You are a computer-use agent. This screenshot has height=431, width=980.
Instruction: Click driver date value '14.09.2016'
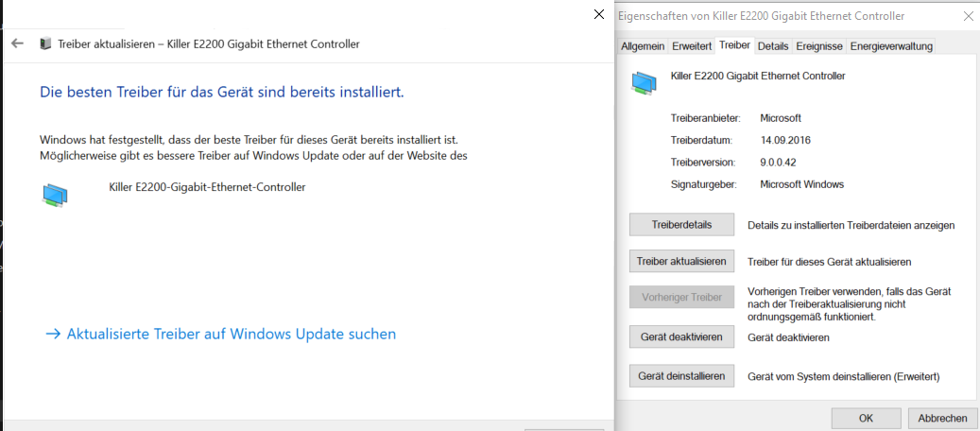pyautogui.click(x=785, y=140)
